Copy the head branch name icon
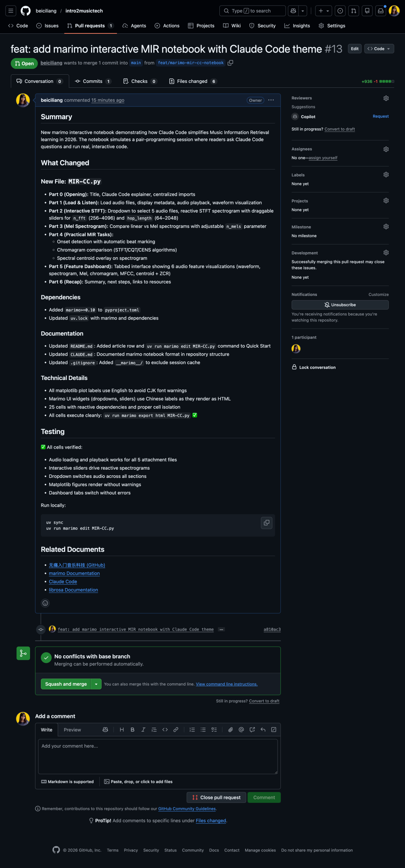The image size is (405, 868). point(231,63)
